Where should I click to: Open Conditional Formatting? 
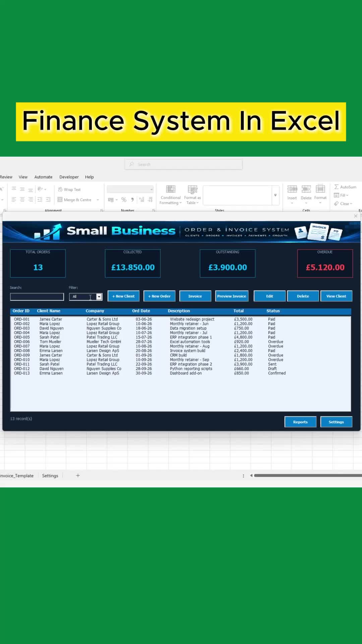[171, 195]
